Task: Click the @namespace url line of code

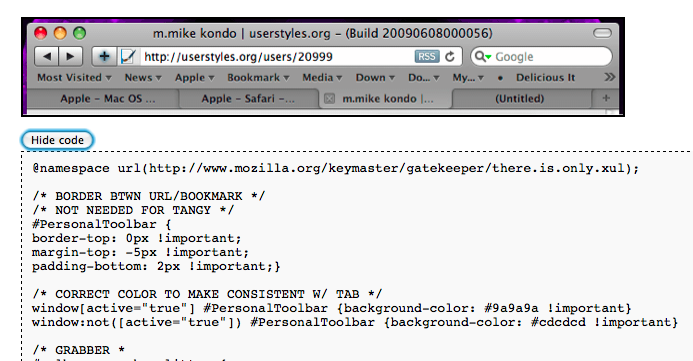Action: (x=335, y=168)
